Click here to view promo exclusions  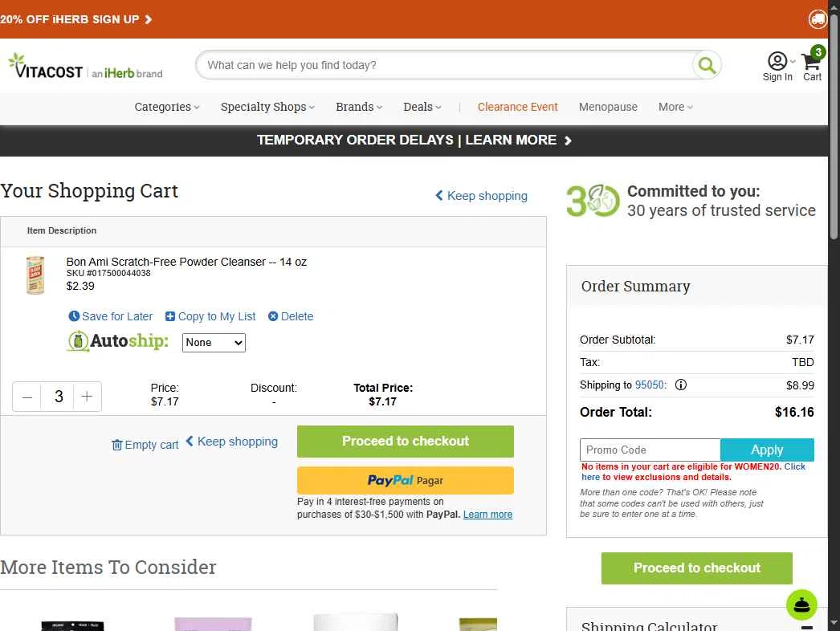pyautogui.click(x=693, y=472)
